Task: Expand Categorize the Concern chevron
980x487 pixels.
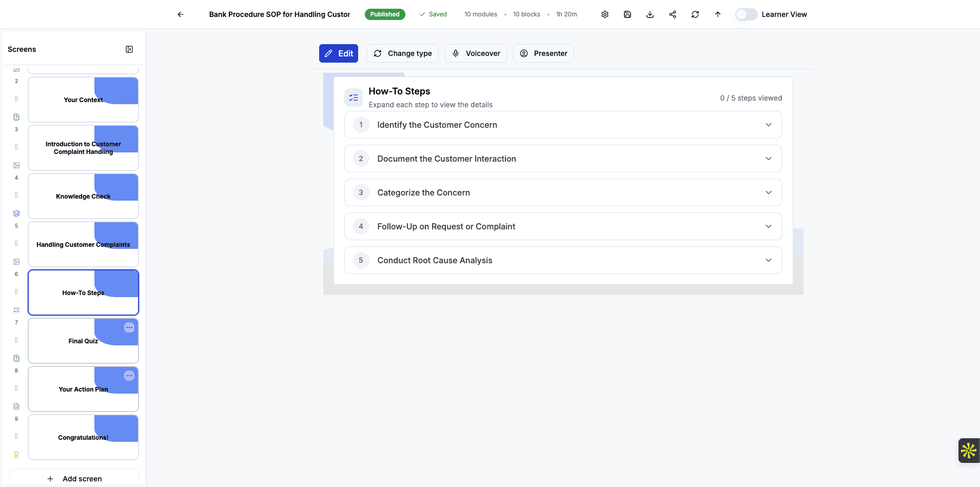Action: point(769,192)
